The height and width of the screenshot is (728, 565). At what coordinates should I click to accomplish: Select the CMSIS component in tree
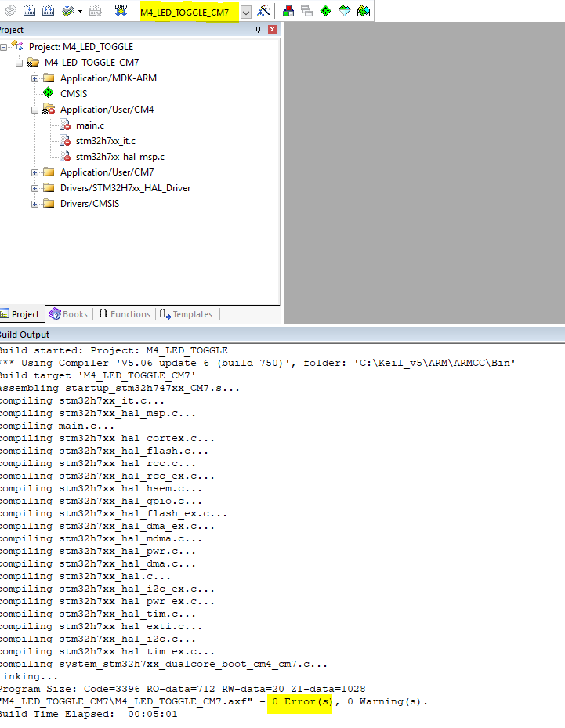(x=74, y=94)
